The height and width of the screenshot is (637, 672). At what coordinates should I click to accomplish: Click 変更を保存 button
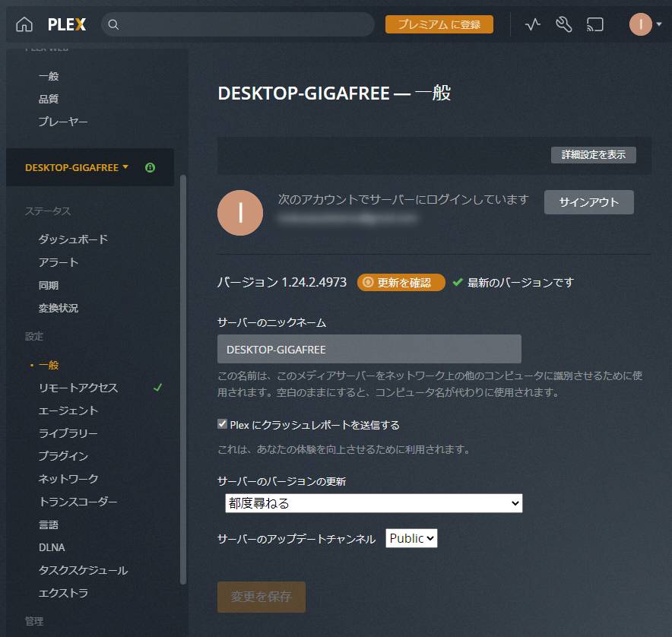[262, 597]
